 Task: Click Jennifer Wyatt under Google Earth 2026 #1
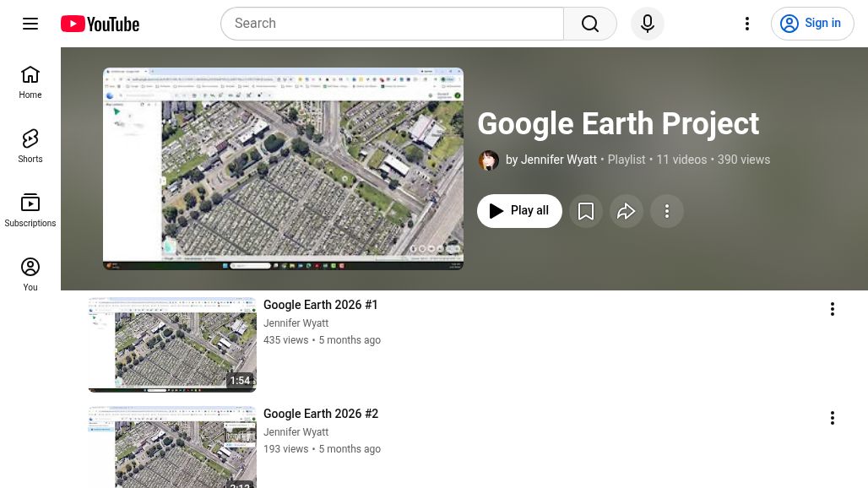point(296,323)
